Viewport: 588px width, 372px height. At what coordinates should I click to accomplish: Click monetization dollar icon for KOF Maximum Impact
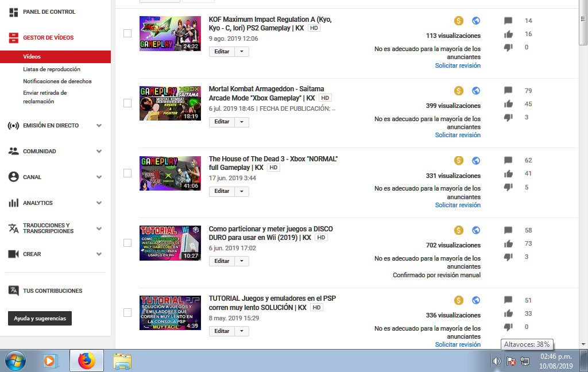(459, 21)
